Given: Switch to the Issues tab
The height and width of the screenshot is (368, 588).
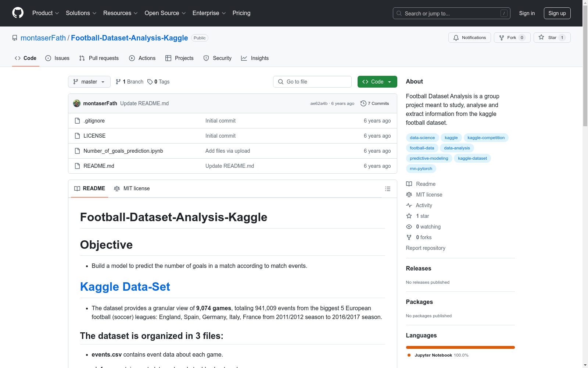Looking at the screenshot, I should click(57, 58).
